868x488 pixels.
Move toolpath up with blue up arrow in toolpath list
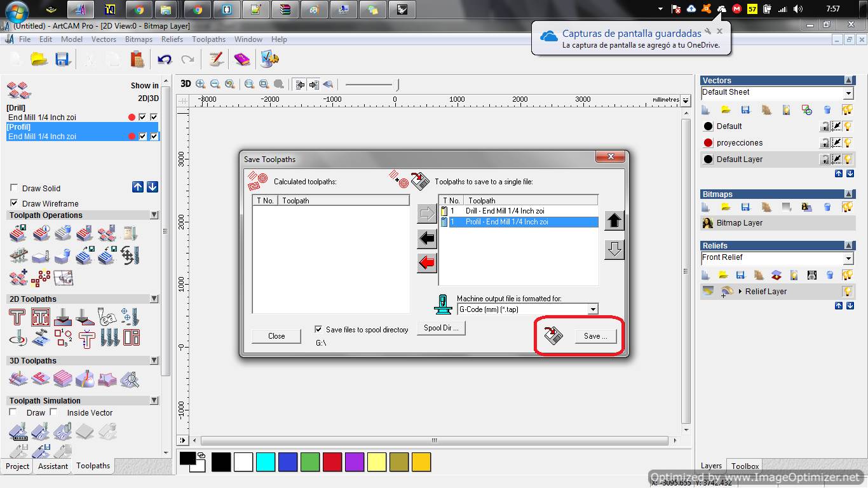pos(138,187)
